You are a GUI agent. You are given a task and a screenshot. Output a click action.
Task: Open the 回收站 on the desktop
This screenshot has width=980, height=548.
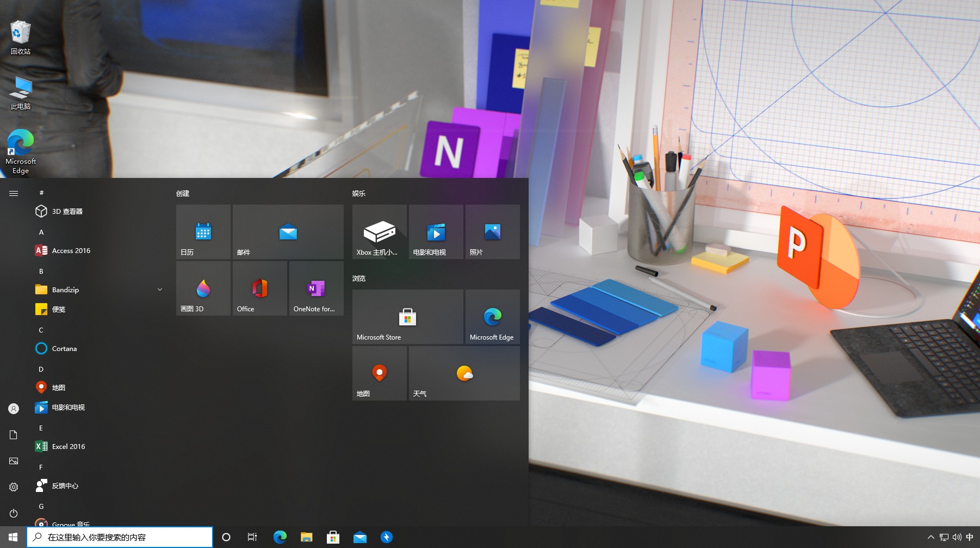click(20, 33)
